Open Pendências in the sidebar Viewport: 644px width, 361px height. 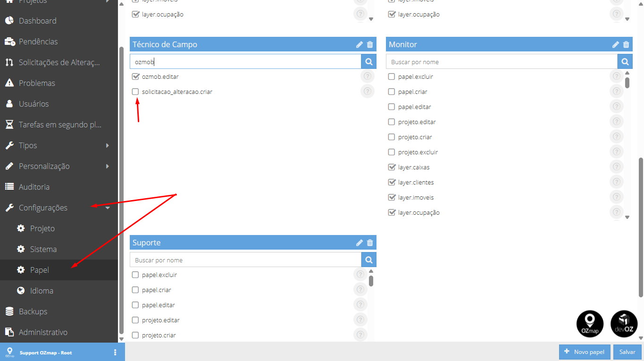(x=59, y=42)
